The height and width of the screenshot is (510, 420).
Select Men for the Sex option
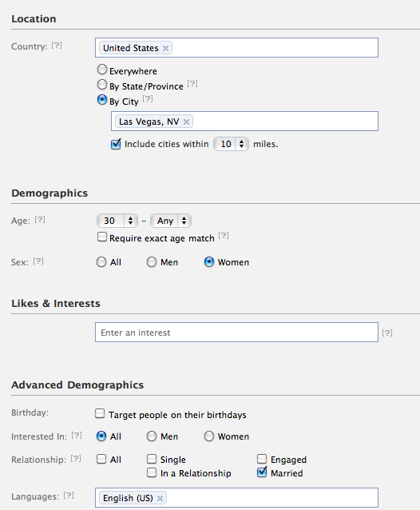152,262
